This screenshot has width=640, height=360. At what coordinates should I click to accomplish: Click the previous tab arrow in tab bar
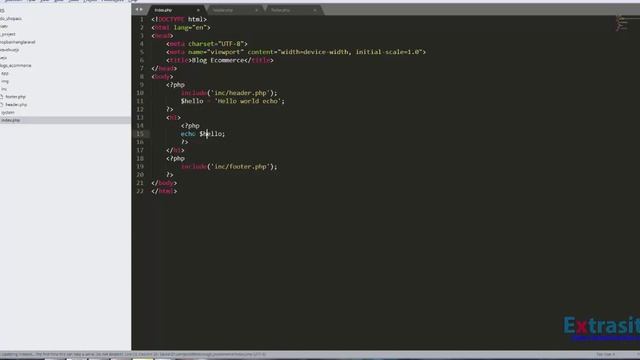137,9
